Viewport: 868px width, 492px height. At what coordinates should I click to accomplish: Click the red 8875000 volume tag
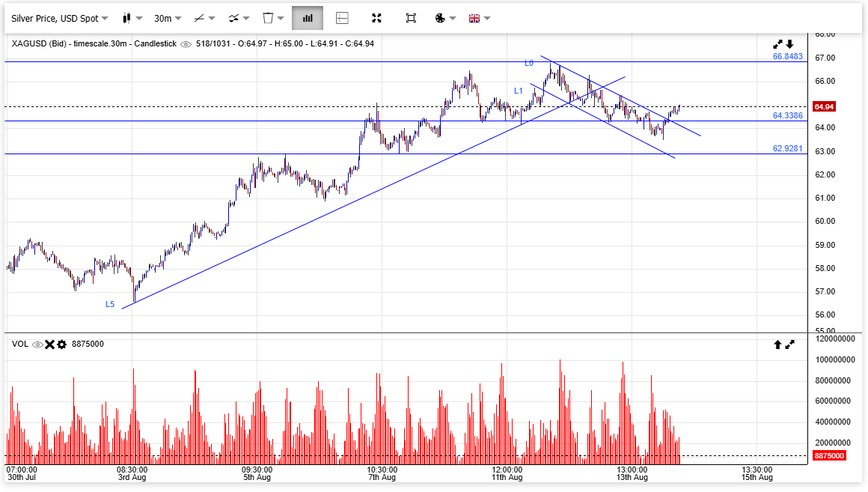[x=829, y=456]
